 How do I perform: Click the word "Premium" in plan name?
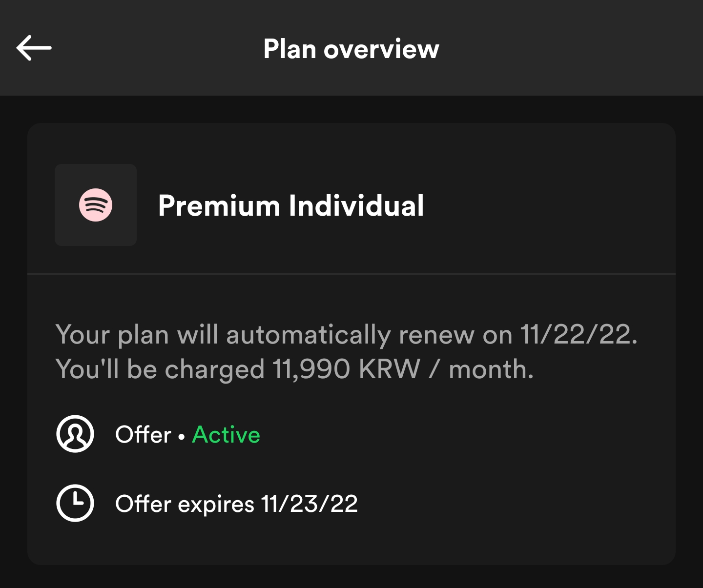coord(219,205)
